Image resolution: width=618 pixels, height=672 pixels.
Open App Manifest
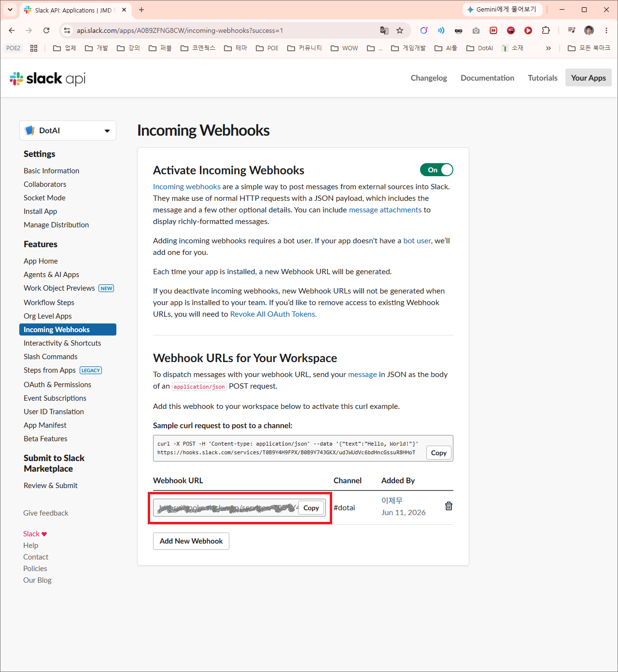click(45, 425)
